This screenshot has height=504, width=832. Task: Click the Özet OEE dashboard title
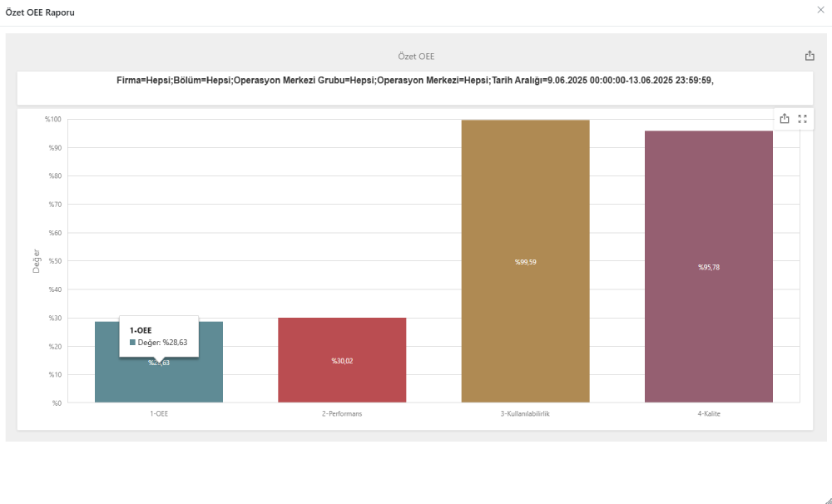tap(416, 57)
